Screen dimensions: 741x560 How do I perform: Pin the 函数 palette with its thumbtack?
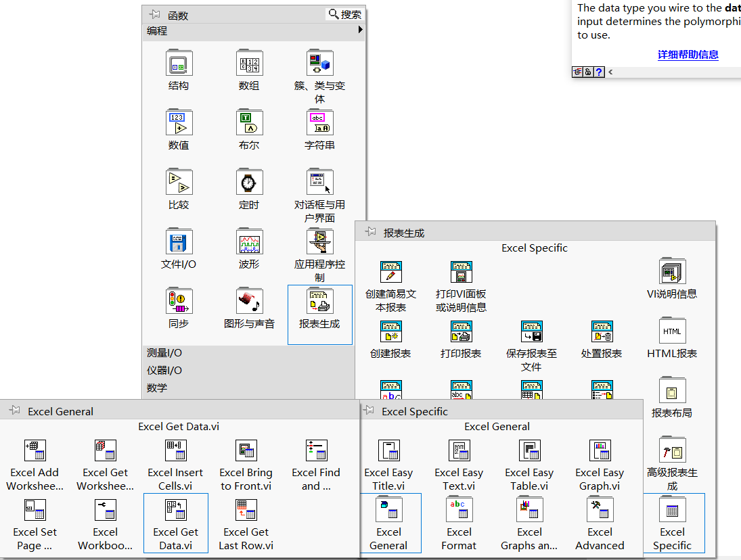(155, 14)
